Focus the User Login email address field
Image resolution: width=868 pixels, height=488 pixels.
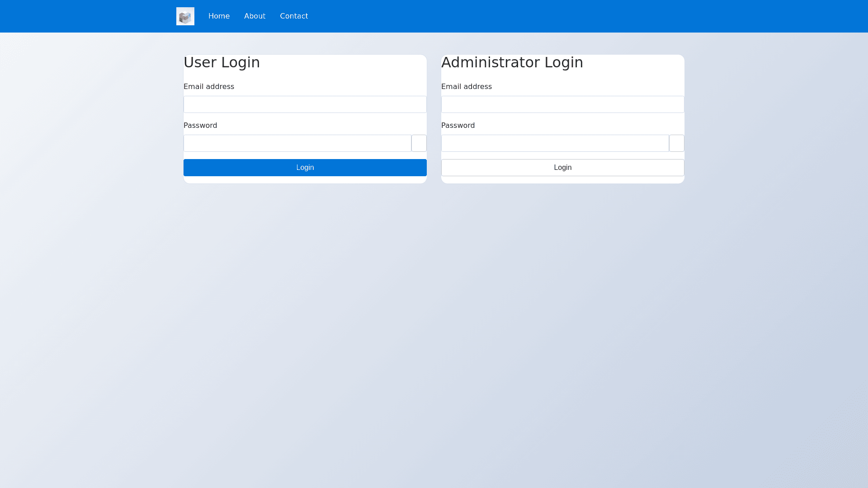pyautogui.click(x=305, y=104)
